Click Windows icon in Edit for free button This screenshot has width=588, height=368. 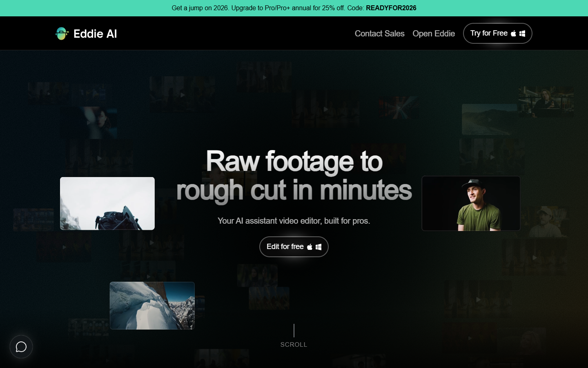pos(318,247)
